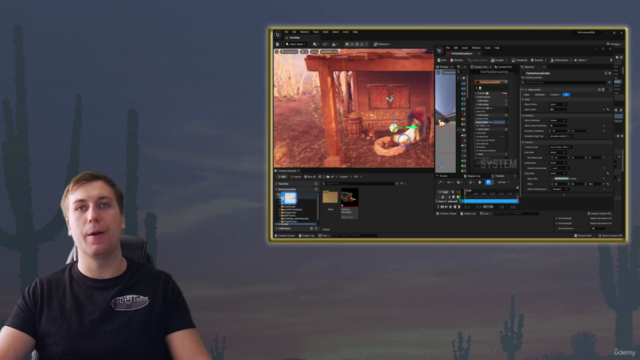640x360 pixels.
Task: Click Save in the Niagara toolbar
Action: point(442,60)
